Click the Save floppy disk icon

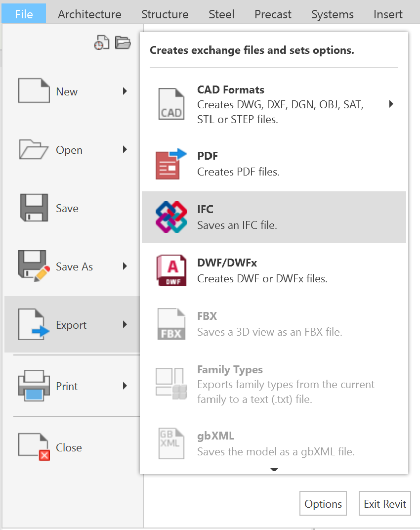point(34,208)
